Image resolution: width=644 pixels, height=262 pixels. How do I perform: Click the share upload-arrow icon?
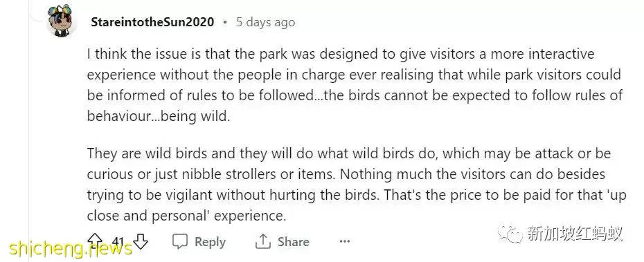(x=263, y=242)
